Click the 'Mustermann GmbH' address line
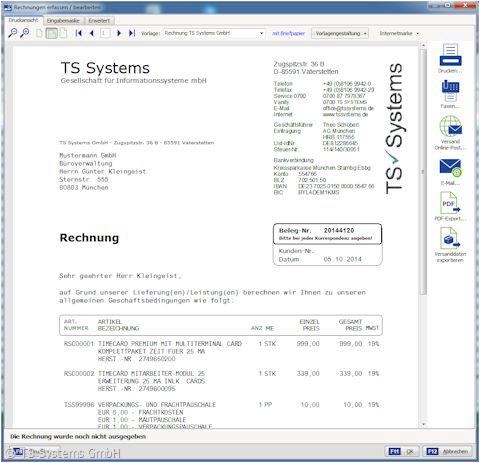 coord(88,155)
